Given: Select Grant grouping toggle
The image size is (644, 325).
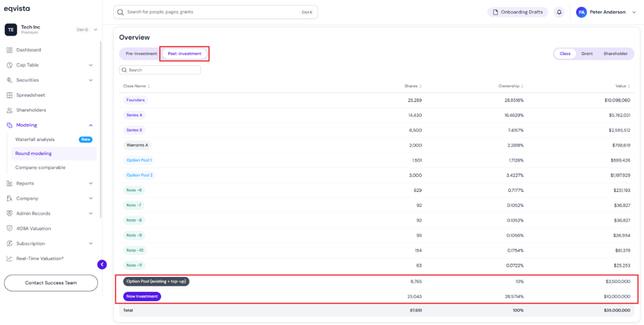Looking at the screenshot, I should 586,53.
